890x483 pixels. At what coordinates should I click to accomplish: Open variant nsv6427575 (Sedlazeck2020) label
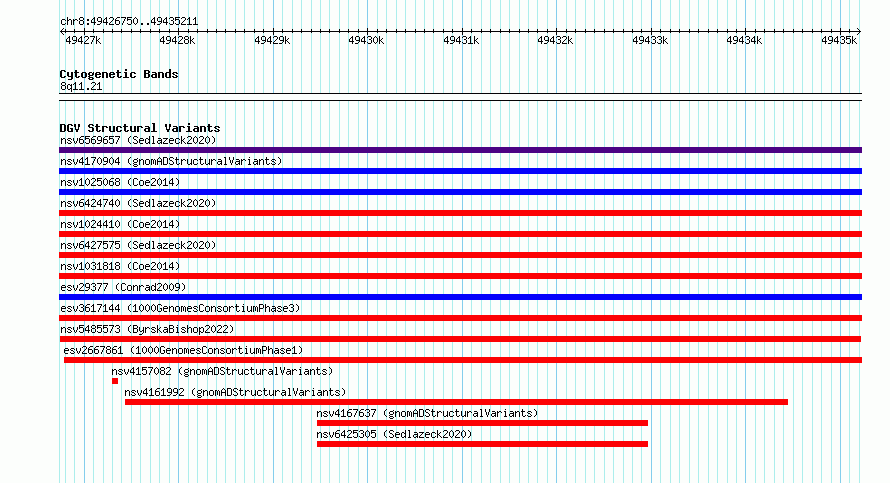[138, 245]
